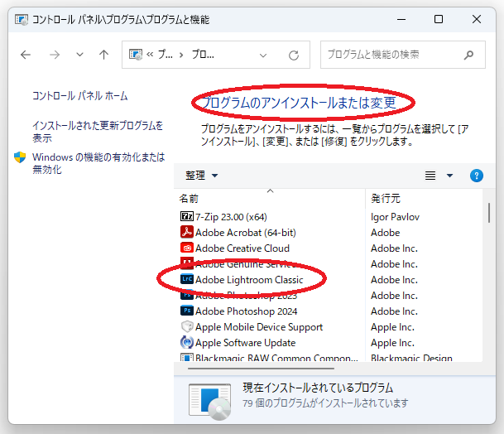Click the window title bar icon
Viewport: 504px width, 434px height.
[22, 20]
